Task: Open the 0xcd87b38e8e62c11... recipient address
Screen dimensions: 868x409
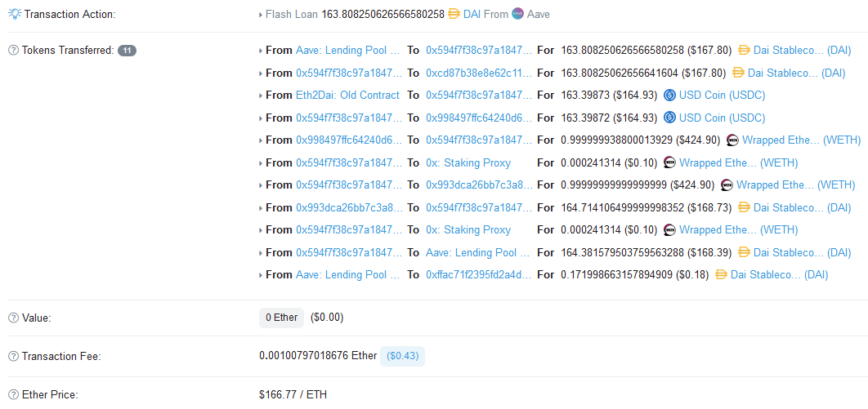Action: [478, 73]
